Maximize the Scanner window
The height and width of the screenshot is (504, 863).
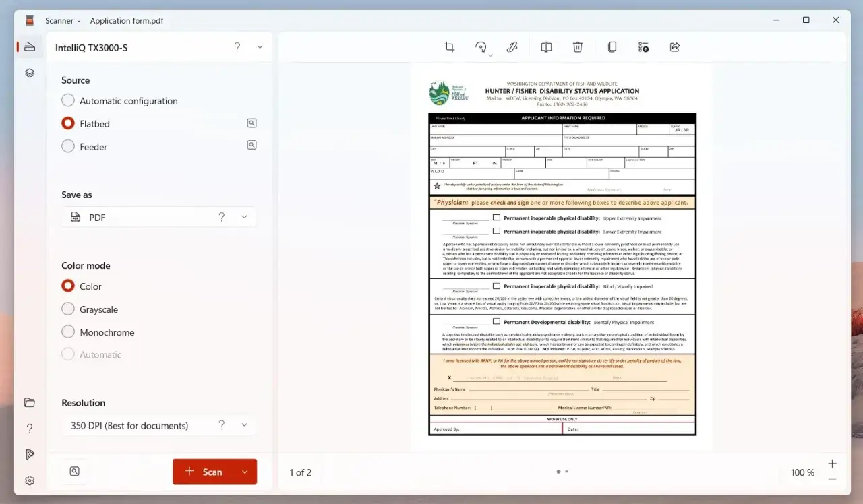[x=806, y=20]
